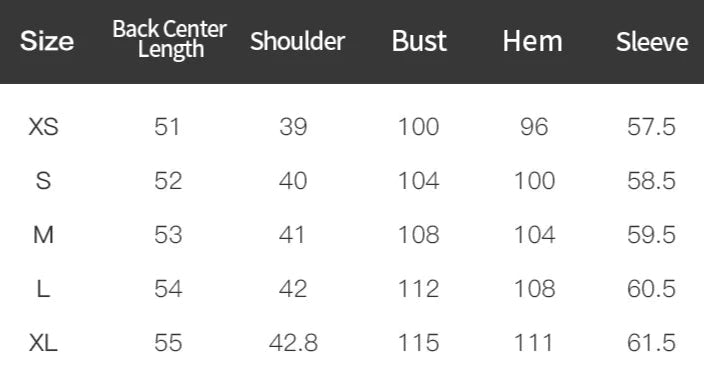Click the S shoulder value 40
This screenshot has width=704, height=369.
[293, 181]
